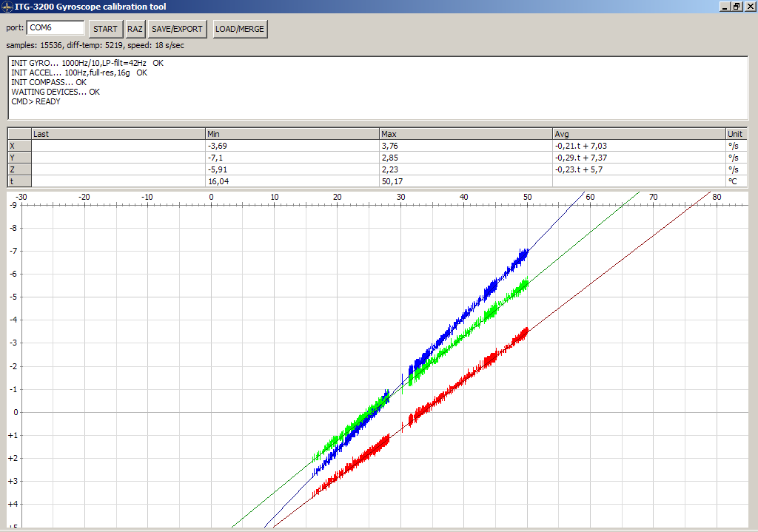The width and height of the screenshot is (758, 532).
Task: Click the °/s unit cell in row Z
Action: [737, 169]
